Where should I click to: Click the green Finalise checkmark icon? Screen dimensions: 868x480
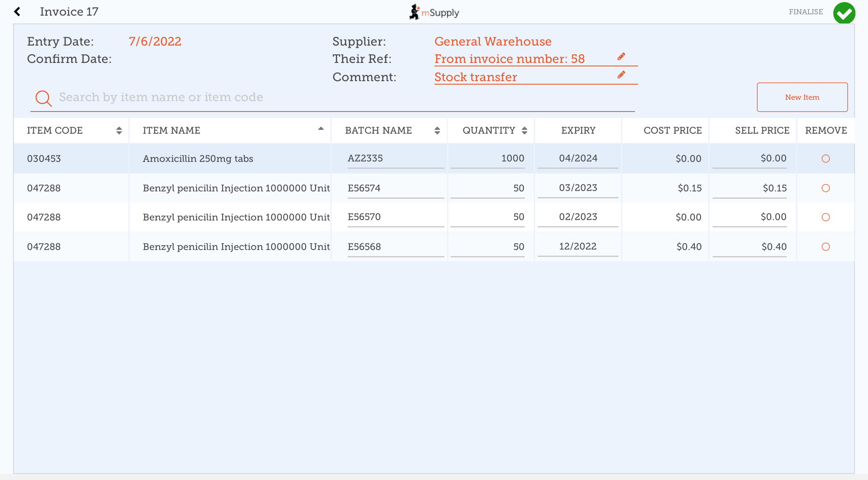pyautogui.click(x=844, y=13)
